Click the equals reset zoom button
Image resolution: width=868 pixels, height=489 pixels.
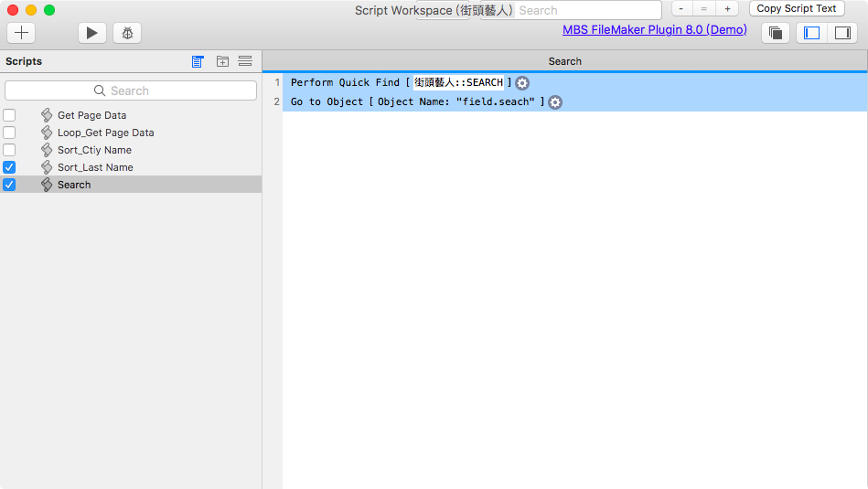704,8
